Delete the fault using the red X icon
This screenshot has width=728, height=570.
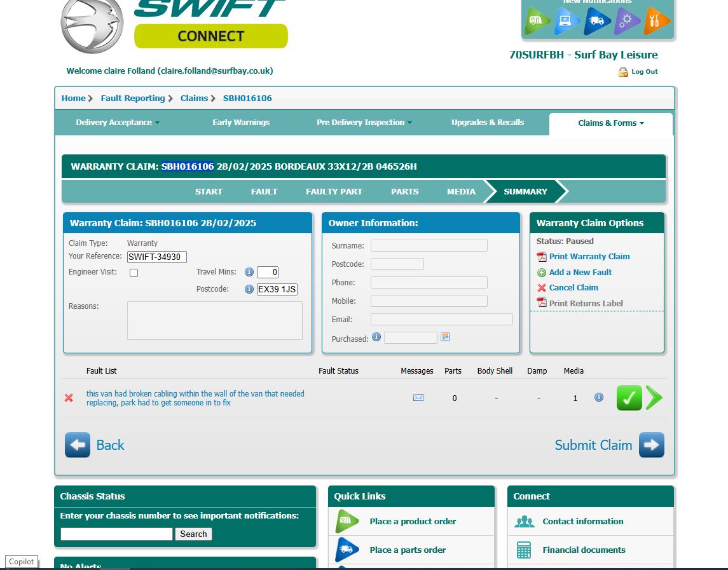tap(69, 398)
